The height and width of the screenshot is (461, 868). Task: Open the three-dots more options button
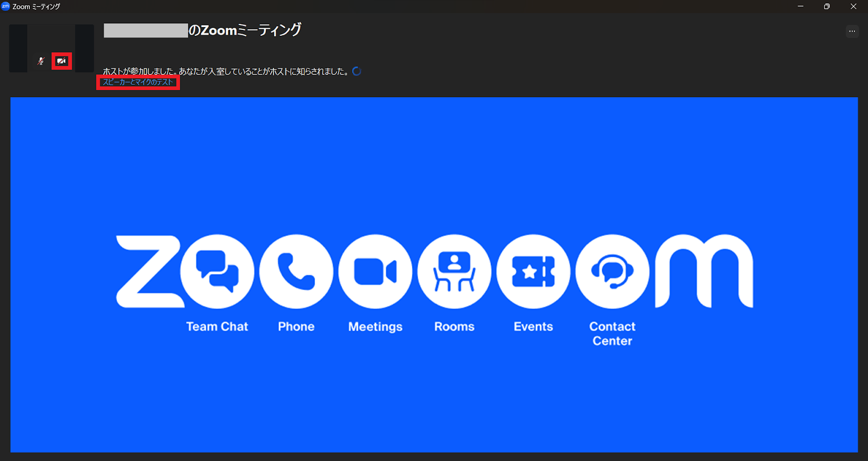pyautogui.click(x=852, y=31)
